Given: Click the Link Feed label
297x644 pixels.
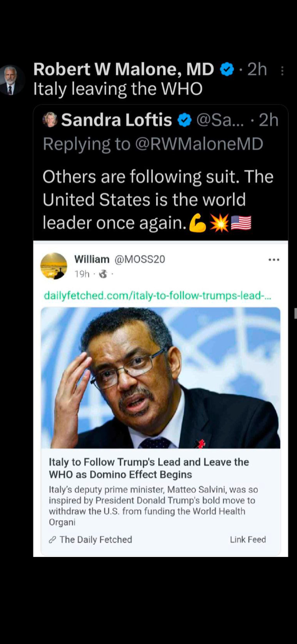Looking at the screenshot, I should 248,539.
